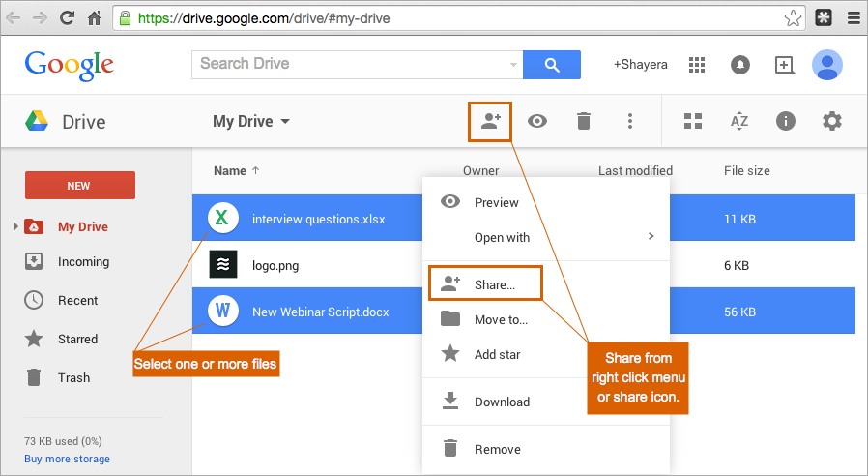Open Incoming in the sidebar
The height and width of the screenshot is (476, 868).
83,261
